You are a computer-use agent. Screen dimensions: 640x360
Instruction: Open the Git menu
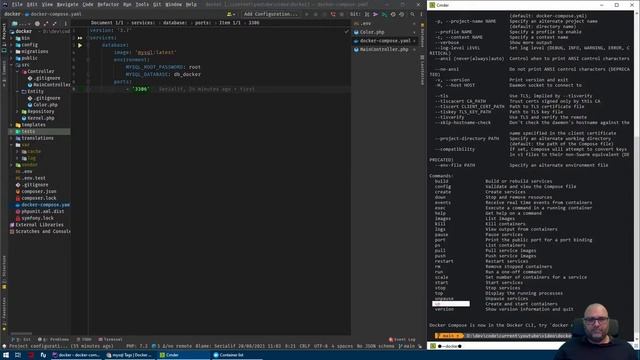click(x=157, y=4)
